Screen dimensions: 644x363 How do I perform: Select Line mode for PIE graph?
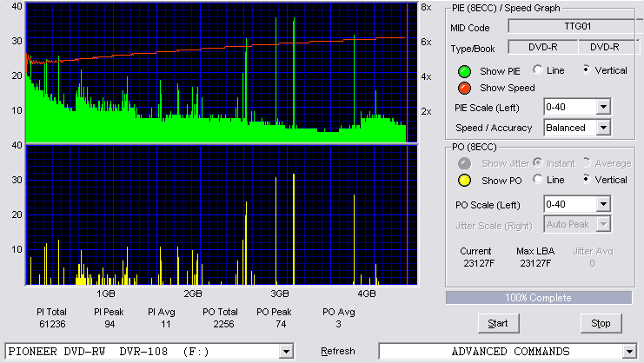538,70
